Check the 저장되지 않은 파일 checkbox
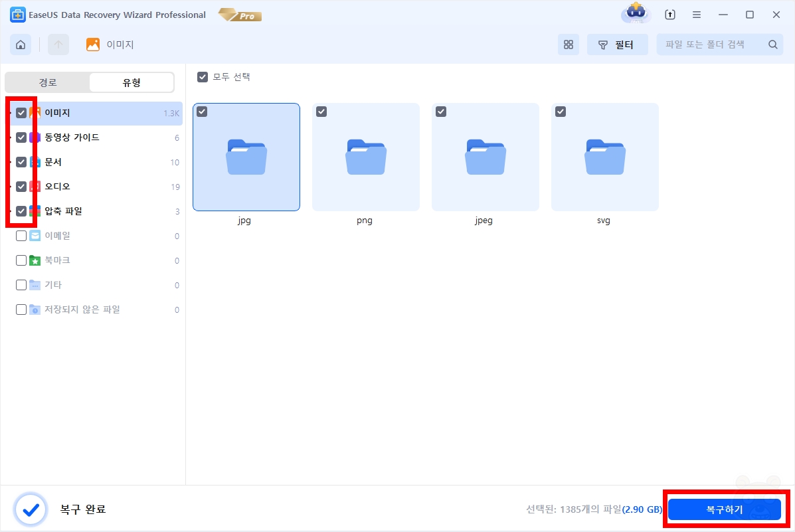Viewport: 795px width, 532px height. tap(21, 310)
